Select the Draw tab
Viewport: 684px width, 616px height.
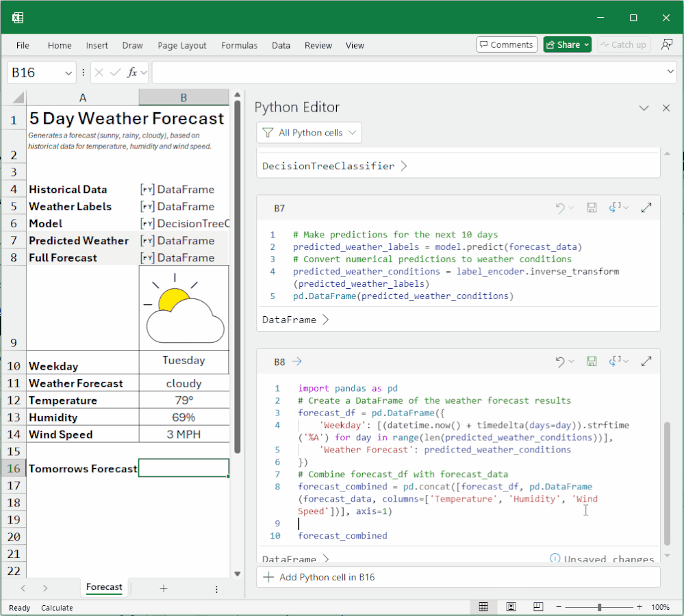tap(133, 45)
